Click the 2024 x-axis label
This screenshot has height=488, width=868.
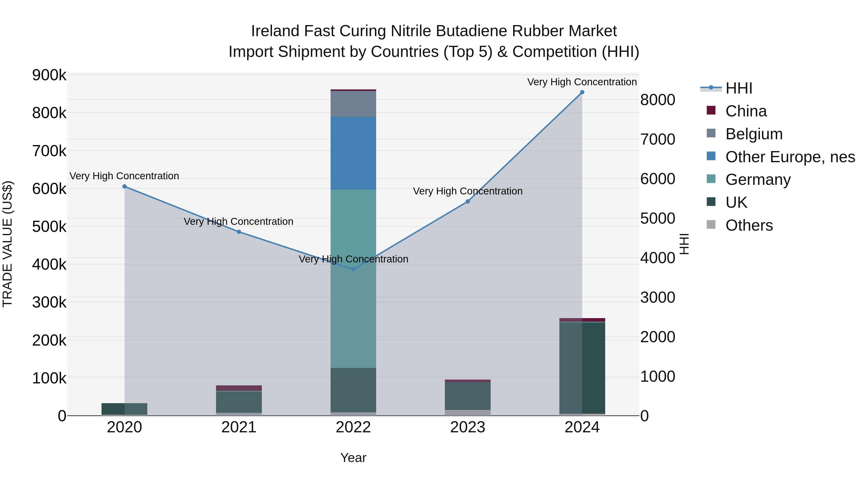(x=582, y=427)
